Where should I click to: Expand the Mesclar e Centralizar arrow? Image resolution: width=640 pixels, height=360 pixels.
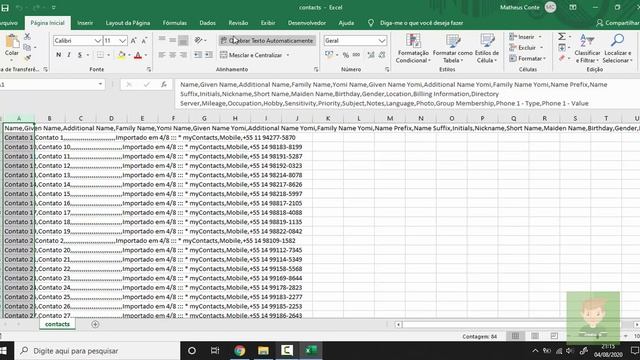point(288,55)
